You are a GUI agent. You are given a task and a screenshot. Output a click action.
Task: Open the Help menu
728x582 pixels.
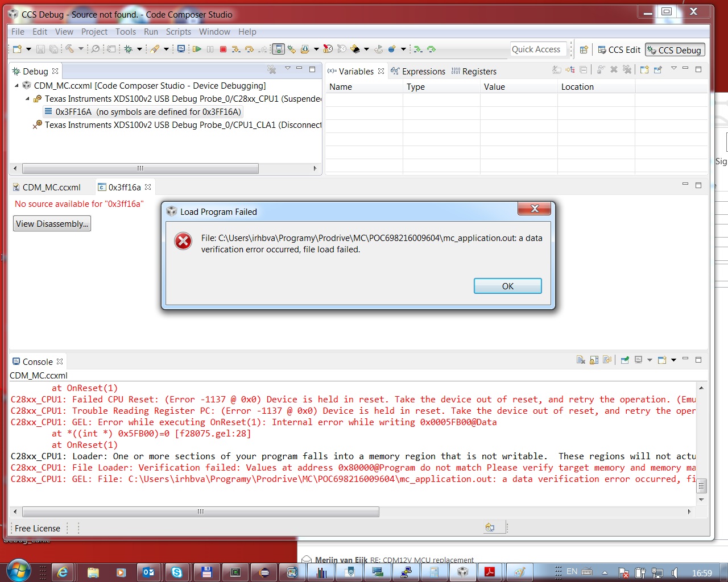point(247,32)
